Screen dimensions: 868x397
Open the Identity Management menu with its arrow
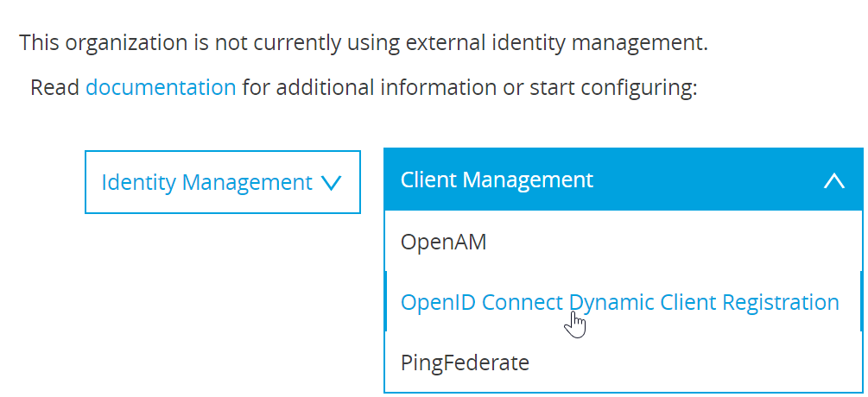click(332, 182)
